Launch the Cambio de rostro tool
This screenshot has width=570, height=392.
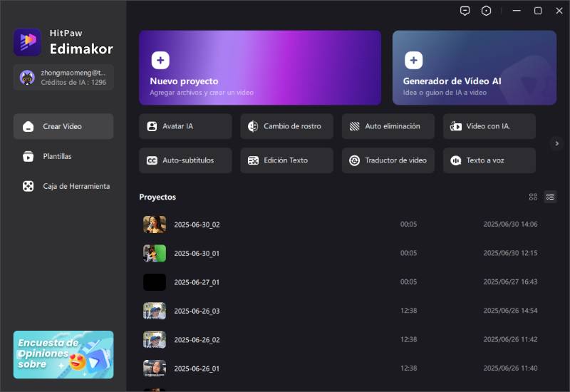point(286,126)
